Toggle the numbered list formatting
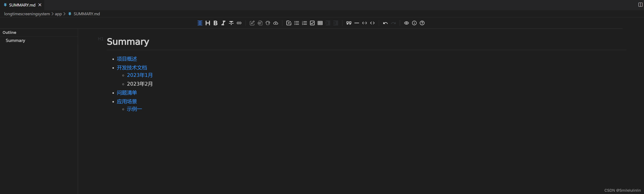The width and height of the screenshot is (644, 194). tap(304, 23)
